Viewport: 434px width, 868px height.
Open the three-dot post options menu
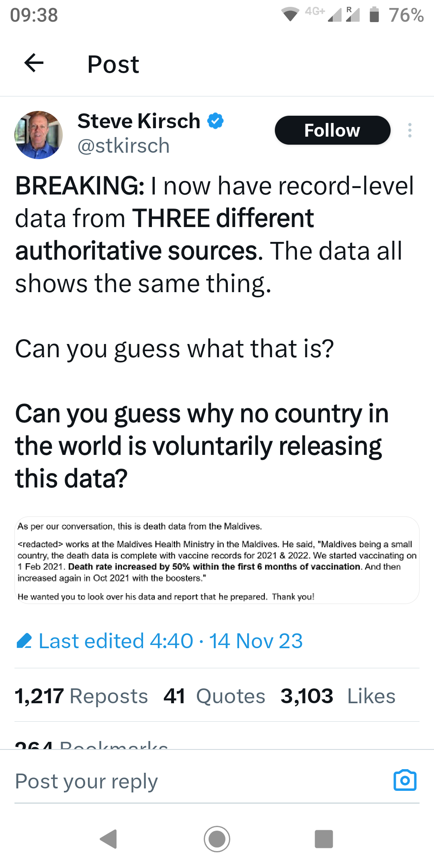[x=409, y=130]
